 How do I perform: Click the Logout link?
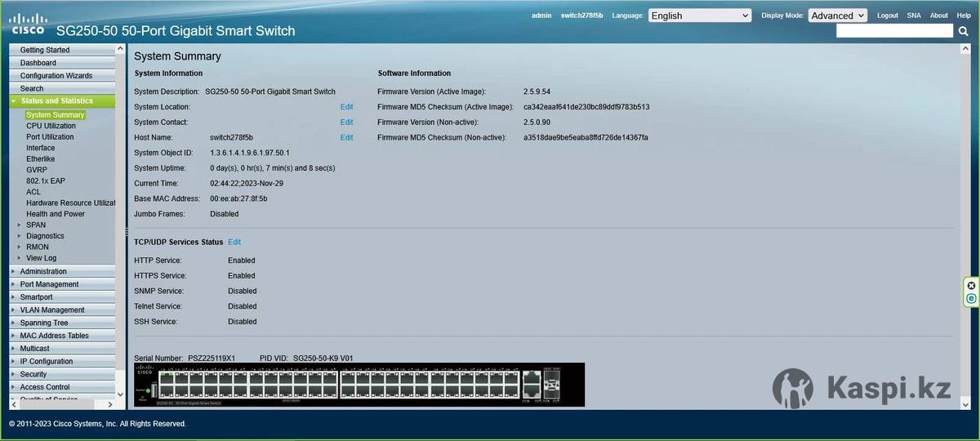[888, 16]
